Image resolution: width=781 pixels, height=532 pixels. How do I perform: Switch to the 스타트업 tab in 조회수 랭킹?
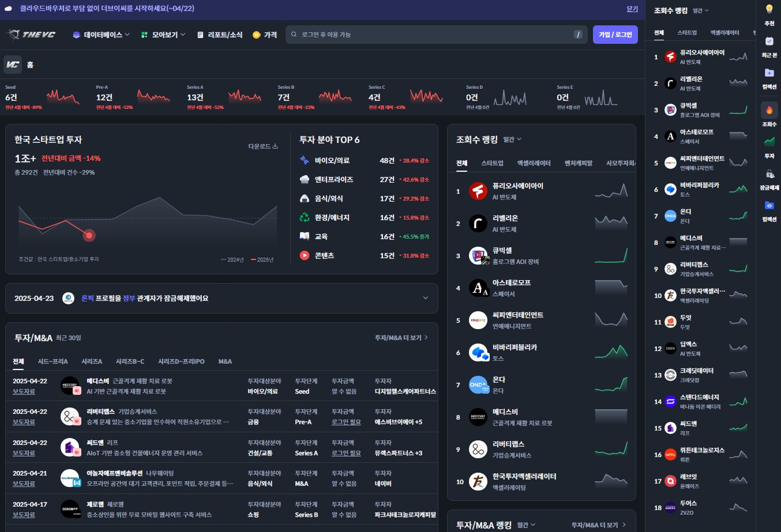coord(493,163)
